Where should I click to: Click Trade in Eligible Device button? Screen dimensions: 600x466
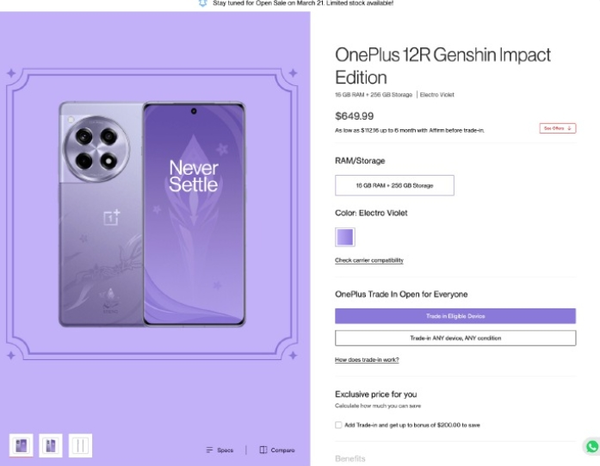(x=455, y=316)
